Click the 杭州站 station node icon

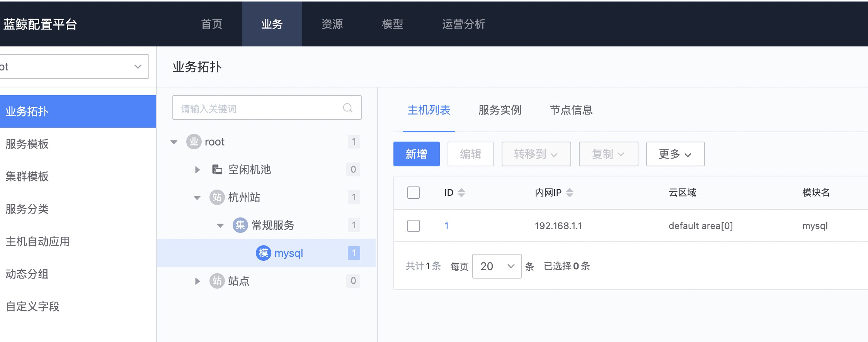click(217, 197)
